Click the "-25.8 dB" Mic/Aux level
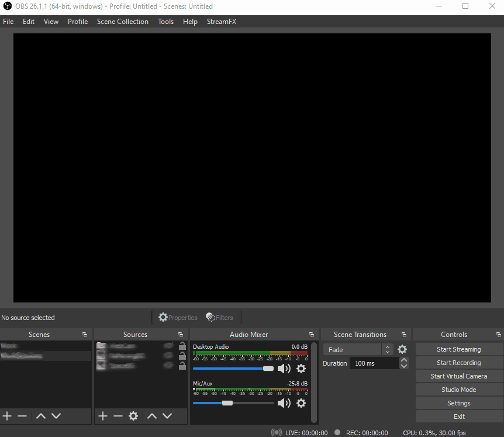The image size is (504, 437). click(x=298, y=384)
